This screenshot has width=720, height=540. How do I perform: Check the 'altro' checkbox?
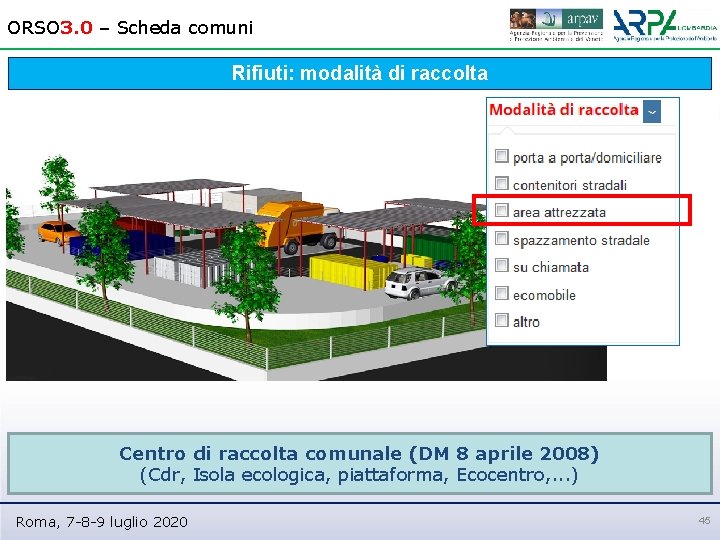501,320
